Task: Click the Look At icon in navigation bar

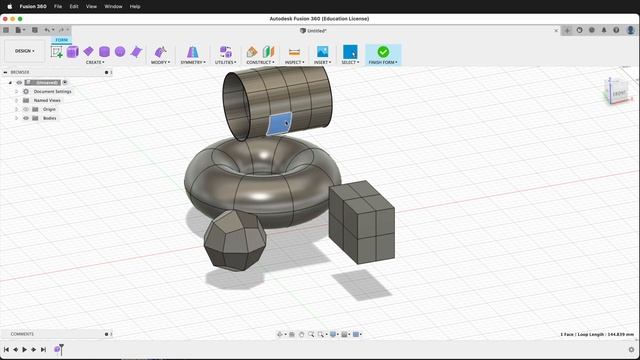Action: [x=291, y=334]
